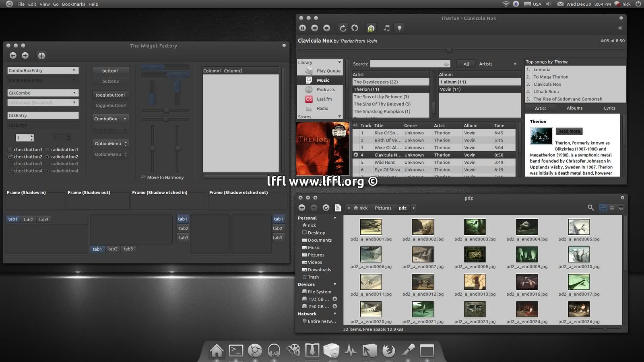Select radiobutton1

click(47, 150)
